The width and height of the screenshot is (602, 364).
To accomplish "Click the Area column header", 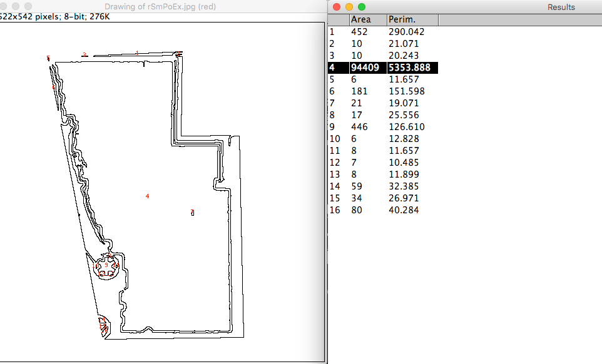I will (x=368, y=19).
